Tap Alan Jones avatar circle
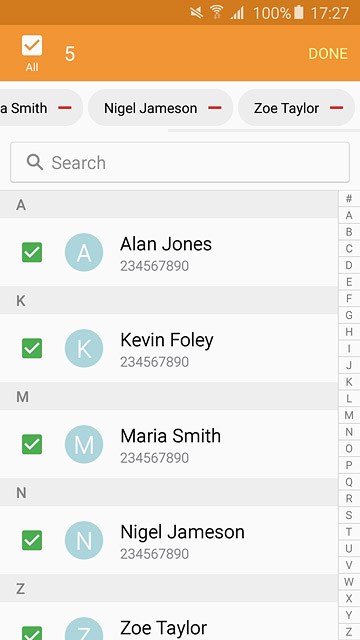Image resolution: width=360 pixels, height=640 pixels. (84, 252)
